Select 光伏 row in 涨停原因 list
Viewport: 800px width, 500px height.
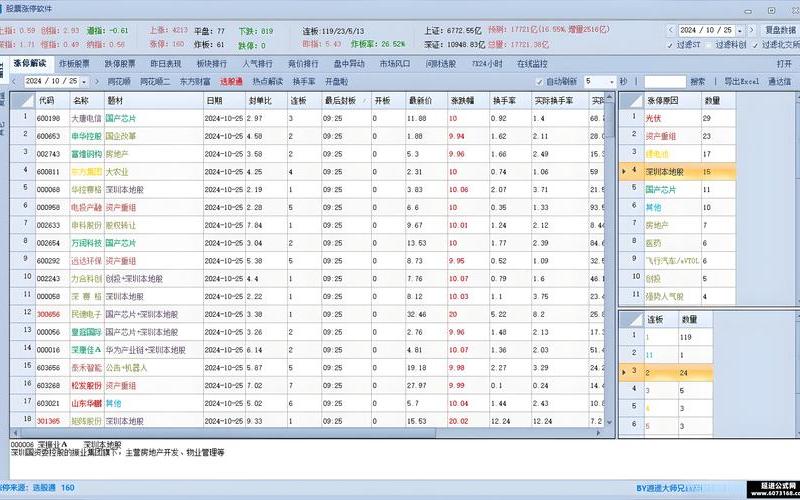point(678,118)
